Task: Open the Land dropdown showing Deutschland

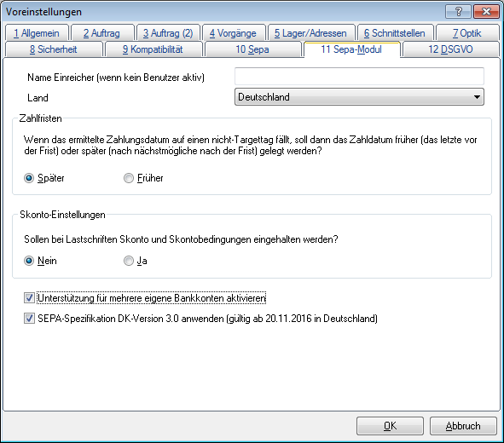Action: point(359,96)
